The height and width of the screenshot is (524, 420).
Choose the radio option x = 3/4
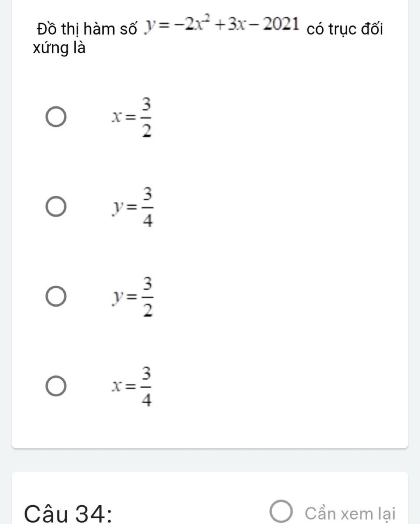56,387
